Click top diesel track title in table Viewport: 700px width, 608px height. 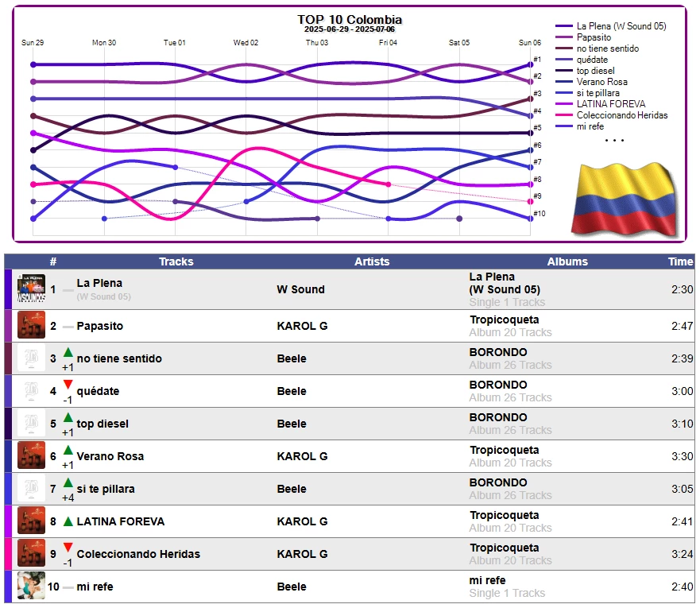coord(102,424)
